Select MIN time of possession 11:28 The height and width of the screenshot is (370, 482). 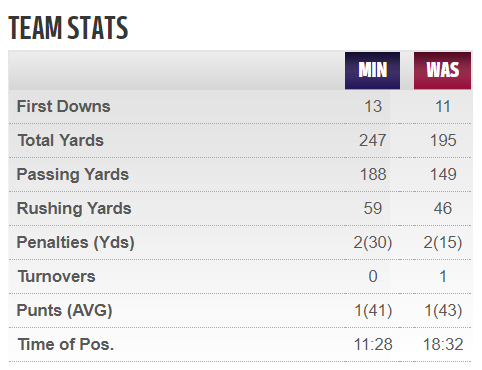[373, 344]
